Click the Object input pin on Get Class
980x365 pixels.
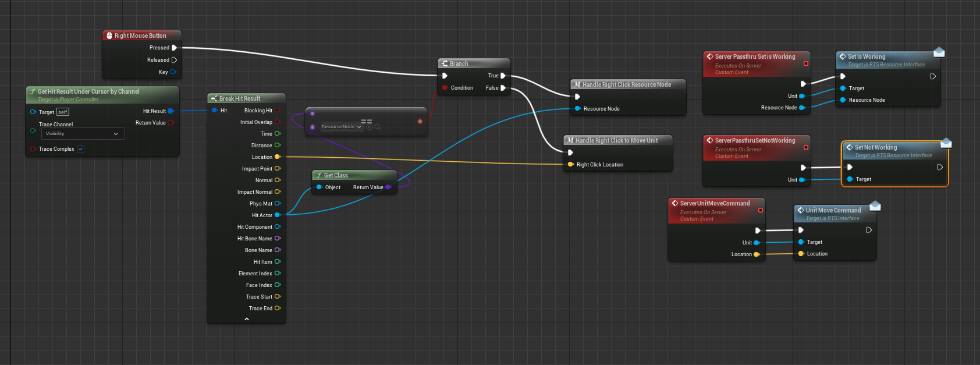pos(319,187)
